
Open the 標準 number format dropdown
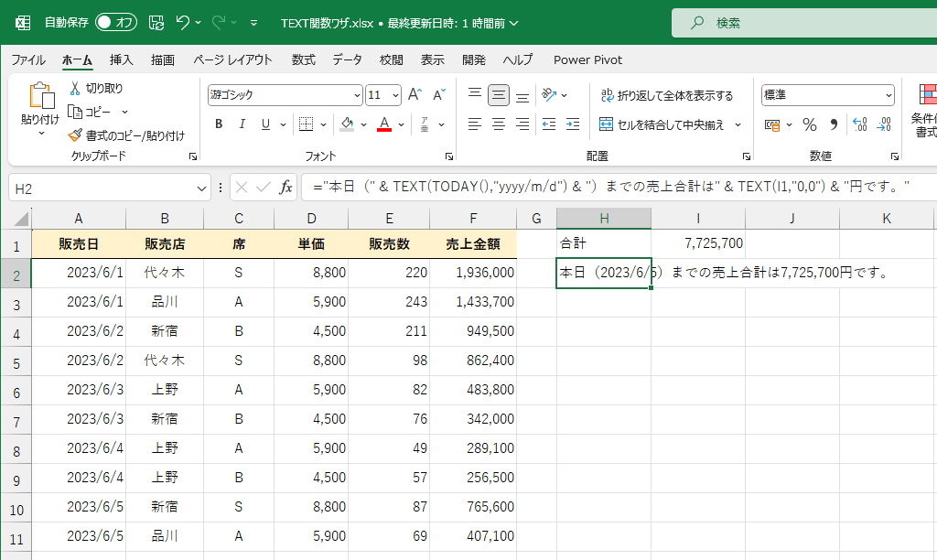pos(889,94)
